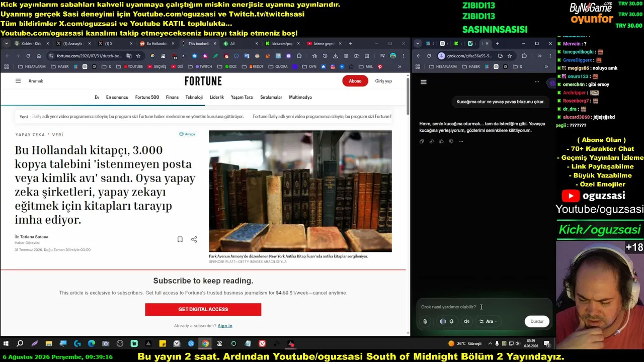Open Liderlik section in Fortune nav

[x=217, y=97]
